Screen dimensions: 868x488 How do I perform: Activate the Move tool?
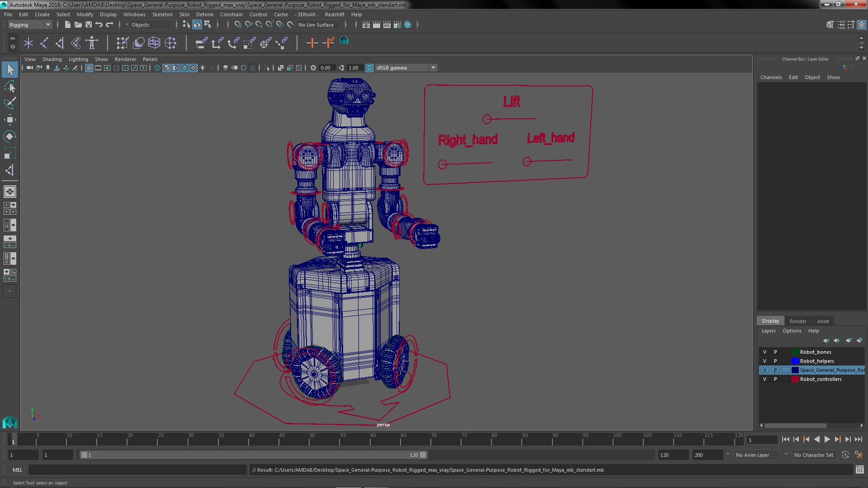(x=10, y=120)
